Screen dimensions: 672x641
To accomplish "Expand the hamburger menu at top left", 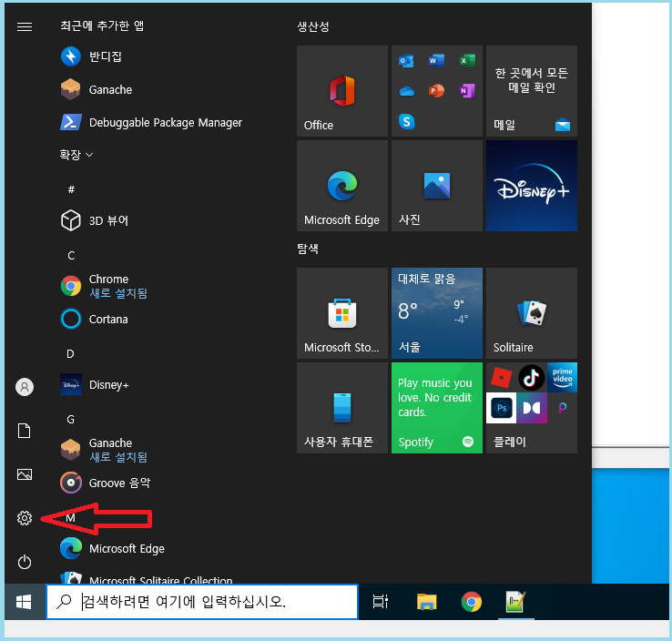I will point(25,26).
